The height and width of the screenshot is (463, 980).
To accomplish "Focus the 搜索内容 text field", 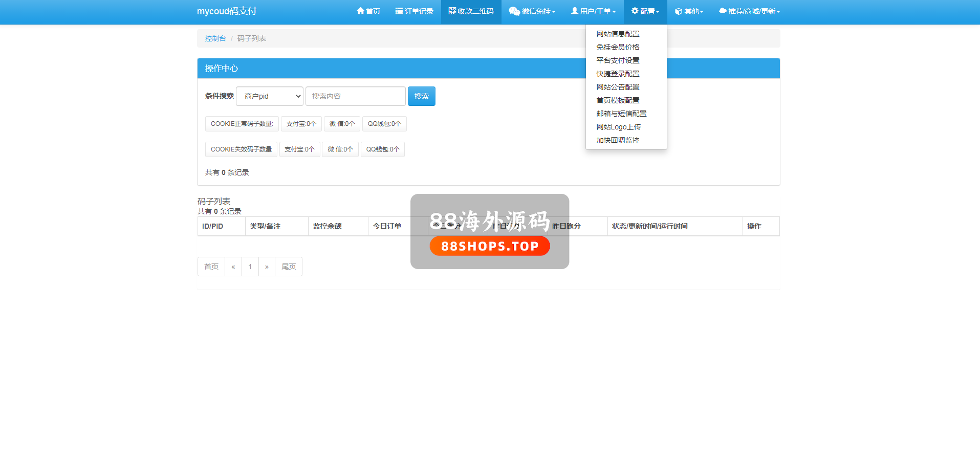I will tap(356, 96).
